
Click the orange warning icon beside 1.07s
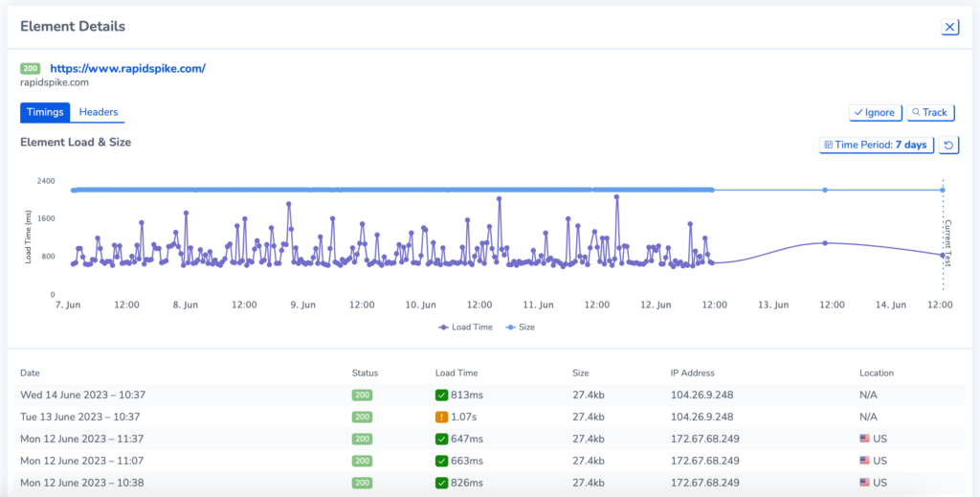(441, 417)
